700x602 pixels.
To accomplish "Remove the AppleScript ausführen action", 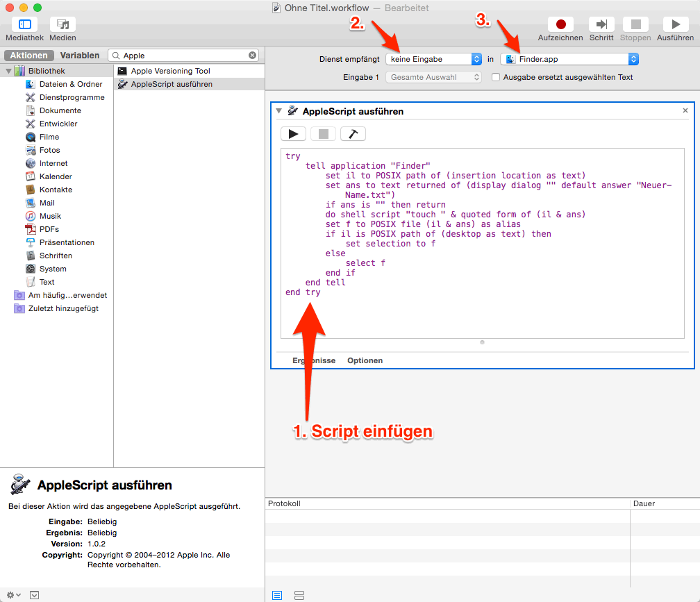I will [685, 111].
